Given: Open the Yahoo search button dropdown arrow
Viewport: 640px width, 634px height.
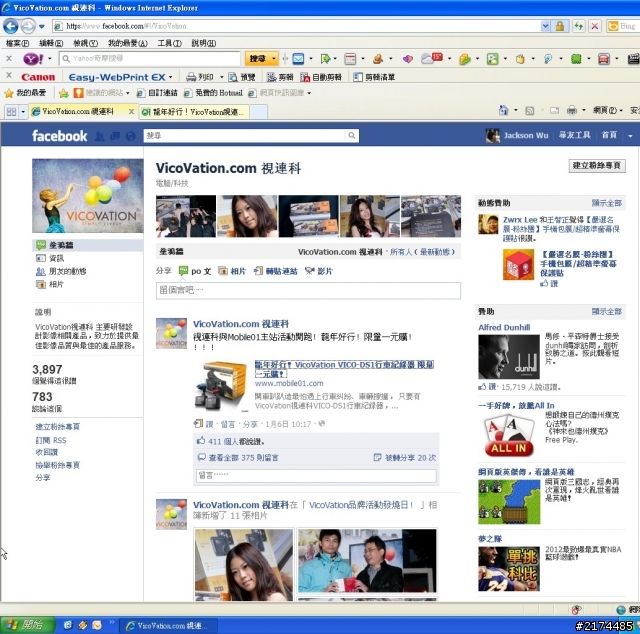Looking at the screenshot, I should point(273,59).
